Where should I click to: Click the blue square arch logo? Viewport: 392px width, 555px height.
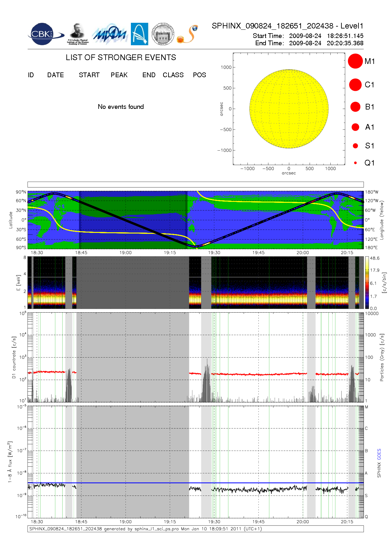pyautogui.click(x=139, y=34)
